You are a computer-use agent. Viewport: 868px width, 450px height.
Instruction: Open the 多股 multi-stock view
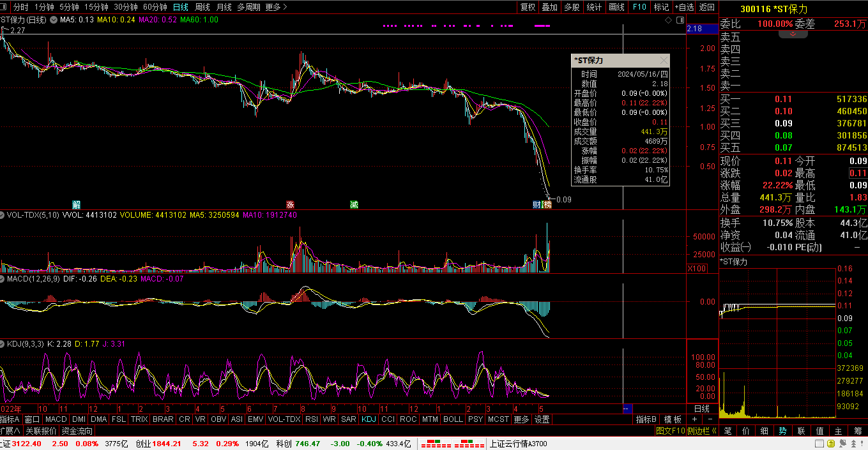coord(572,7)
